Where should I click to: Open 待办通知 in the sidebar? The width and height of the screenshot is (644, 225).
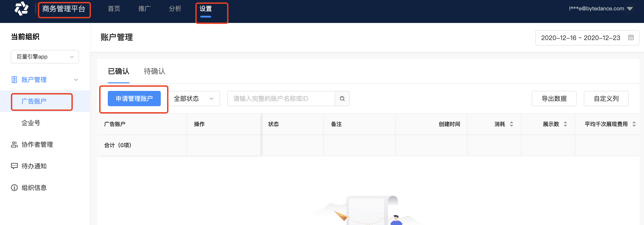coord(34,166)
